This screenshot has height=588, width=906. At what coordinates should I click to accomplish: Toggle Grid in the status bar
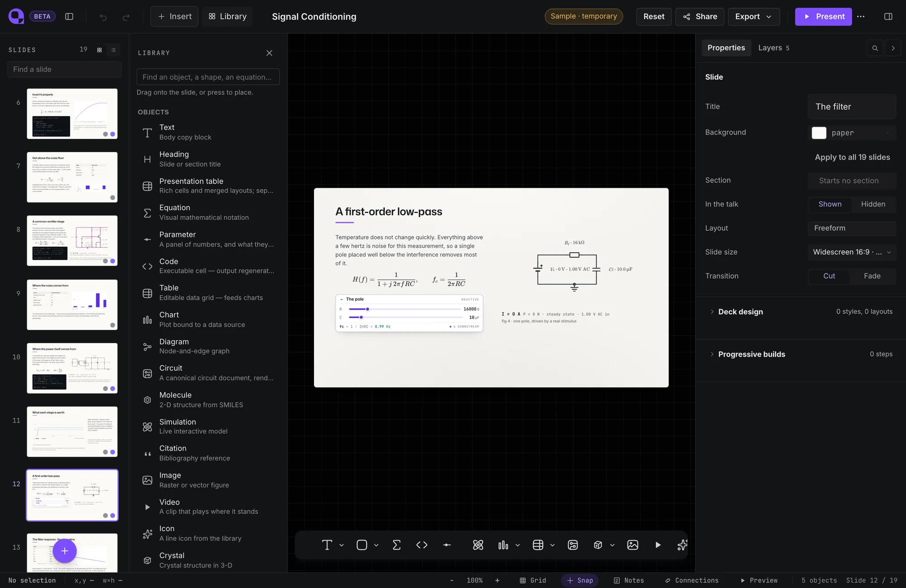click(x=533, y=580)
